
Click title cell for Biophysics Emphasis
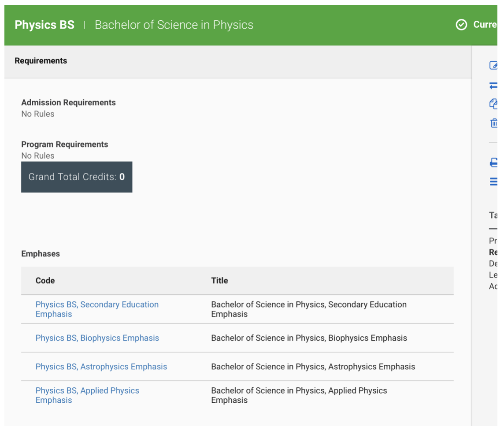309,338
